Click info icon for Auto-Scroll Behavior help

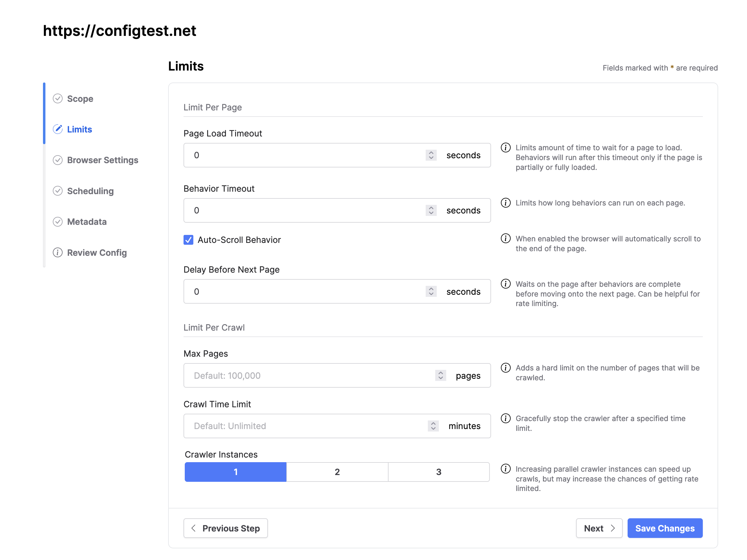(x=505, y=238)
